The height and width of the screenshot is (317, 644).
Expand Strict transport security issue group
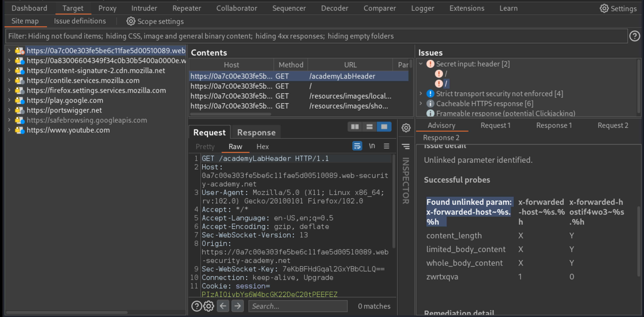click(421, 93)
